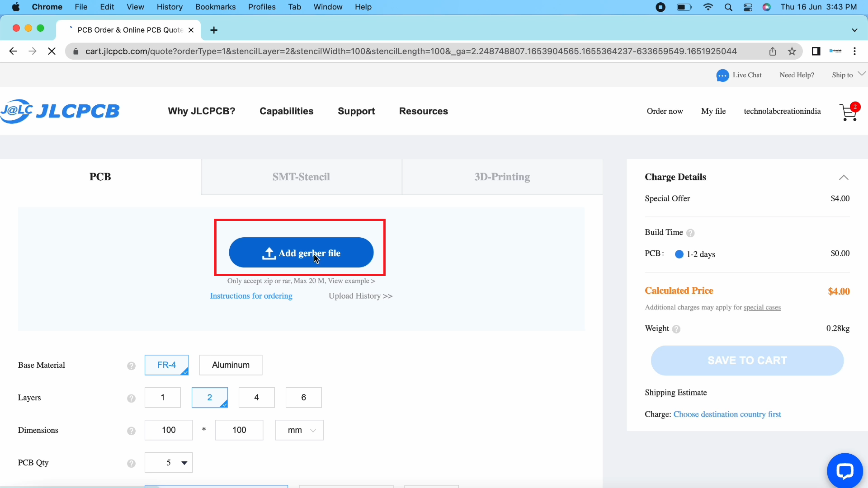Open Why JLCPCB? navigation menu

click(202, 111)
